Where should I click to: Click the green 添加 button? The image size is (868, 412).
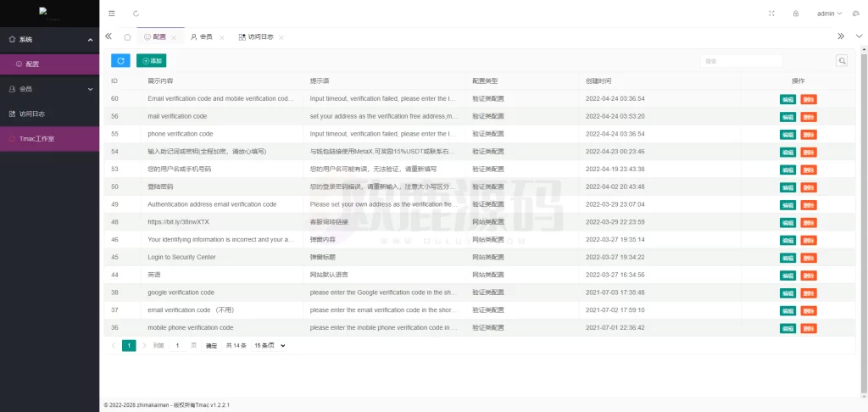click(x=152, y=60)
